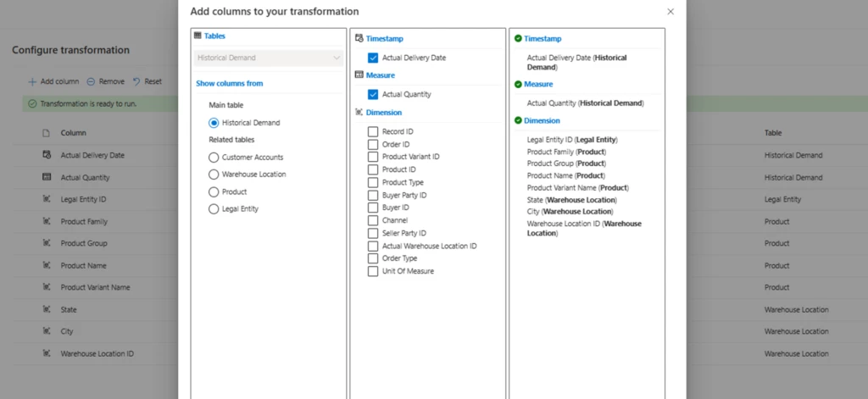Click dimension icon of Product Group row
Image resolution: width=868 pixels, height=399 pixels.
[47, 243]
